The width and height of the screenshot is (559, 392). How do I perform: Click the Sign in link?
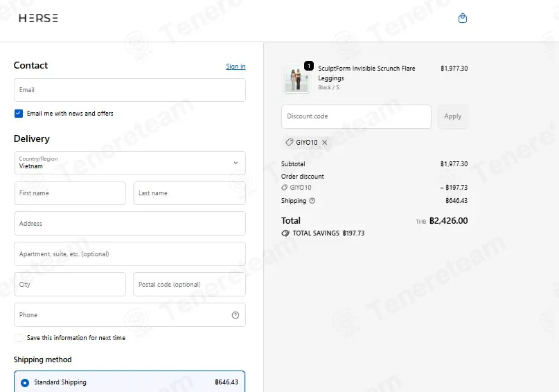coord(236,66)
